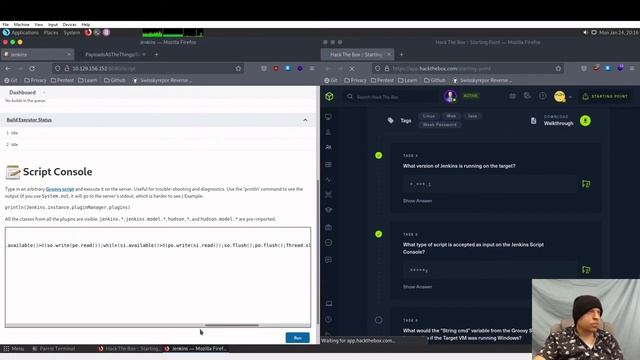
Task: Switch to the PayloadsAllTheThings tab
Action: pyautogui.click(x=115, y=54)
